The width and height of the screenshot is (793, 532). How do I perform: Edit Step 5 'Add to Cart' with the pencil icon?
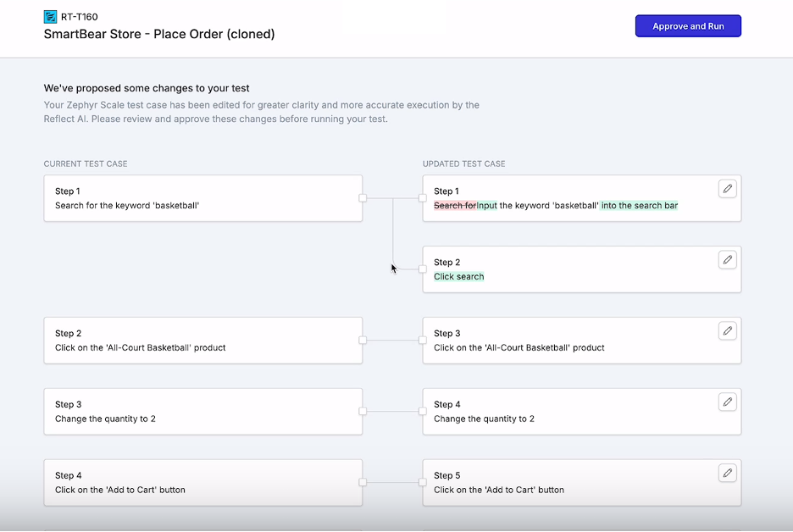727,473
